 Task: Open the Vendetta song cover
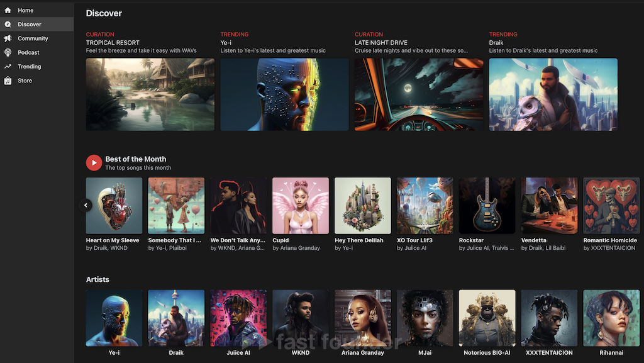point(549,206)
